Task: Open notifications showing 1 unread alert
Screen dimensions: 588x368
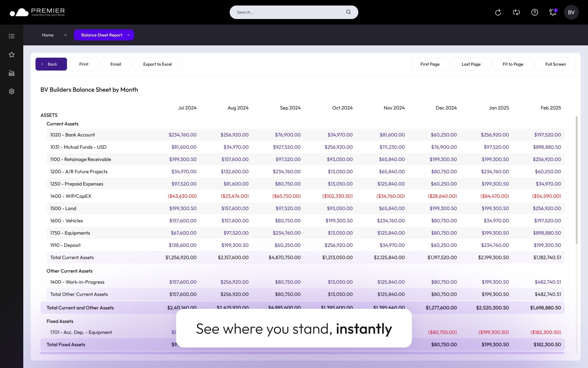Action: pyautogui.click(x=552, y=12)
